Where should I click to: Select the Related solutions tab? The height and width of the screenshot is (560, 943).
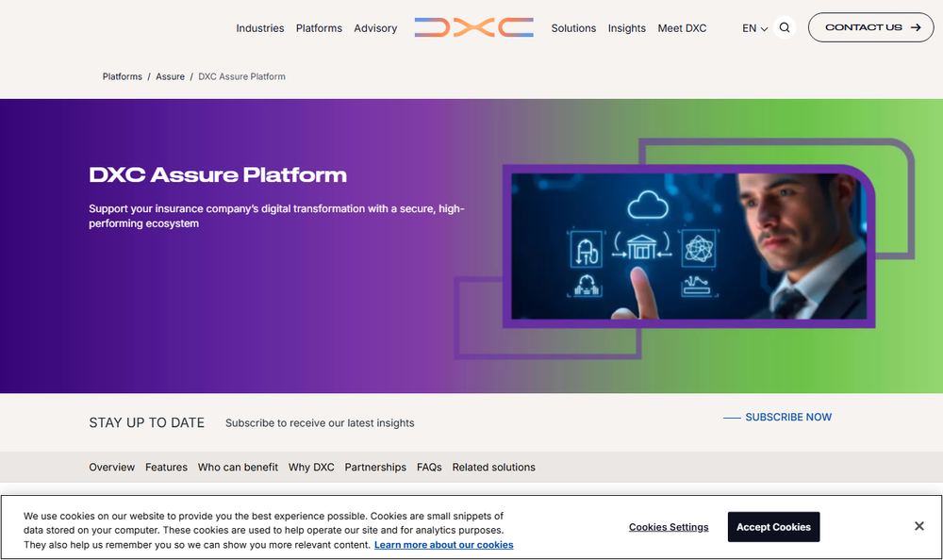click(494, 468)
